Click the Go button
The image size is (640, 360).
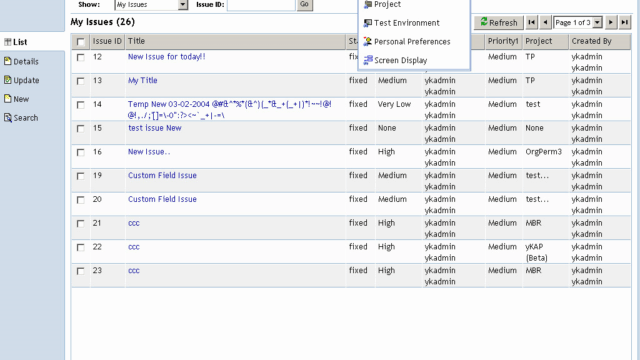(304, 4)
